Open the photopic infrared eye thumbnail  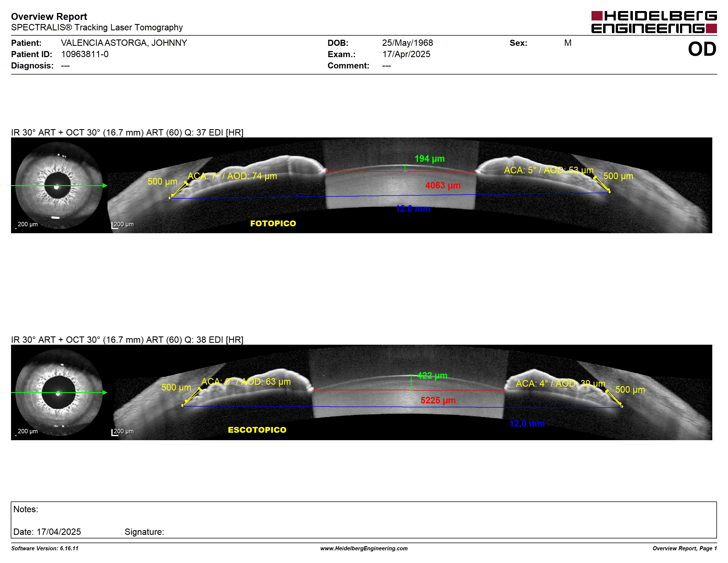click(x=59, y=185)
